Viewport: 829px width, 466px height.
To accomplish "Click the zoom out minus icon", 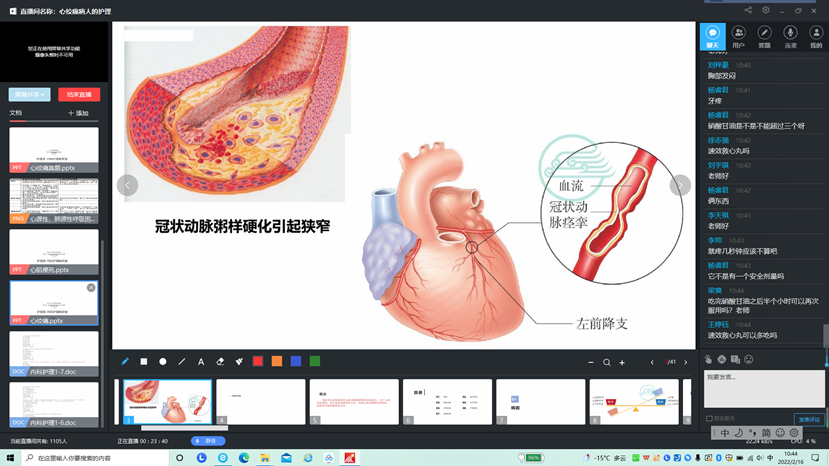I will [591, 363].
